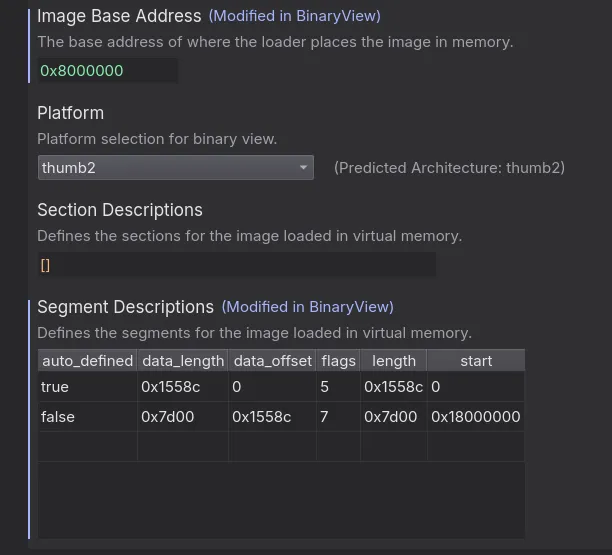The height and width of the screenshot is (555, 612).
Task: Click the Segment Descriptions heading
Action: [x=125, y=307]
